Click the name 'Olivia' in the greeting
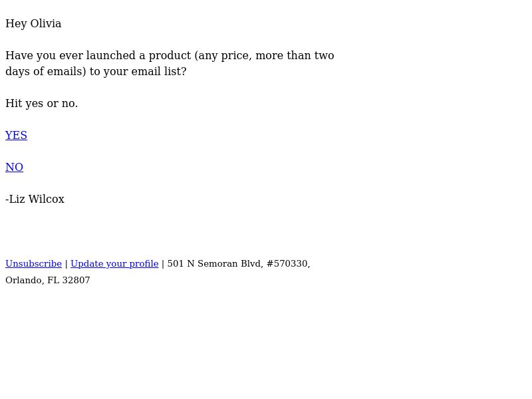The image size is (532, 399). [x=46, y=23]
